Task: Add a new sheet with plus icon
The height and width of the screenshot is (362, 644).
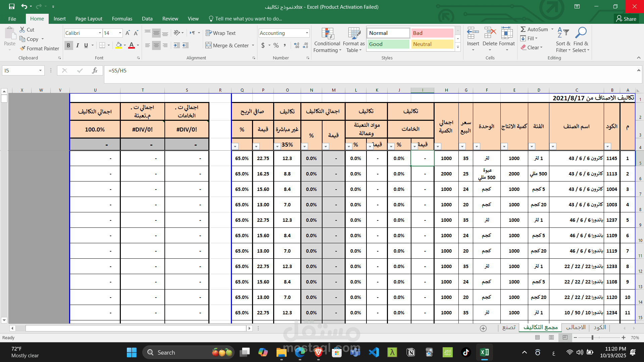Action: click(483, 328)
